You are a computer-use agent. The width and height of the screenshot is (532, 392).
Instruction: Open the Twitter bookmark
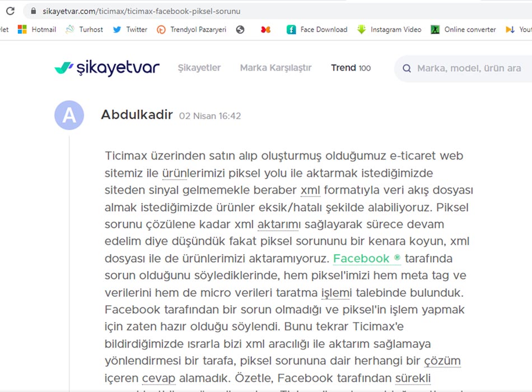(130, 30)
